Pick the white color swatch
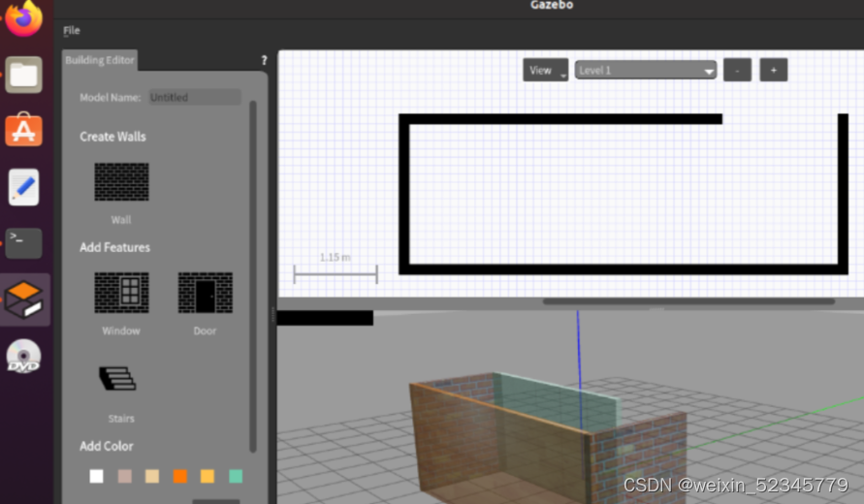 coord(96,476)
